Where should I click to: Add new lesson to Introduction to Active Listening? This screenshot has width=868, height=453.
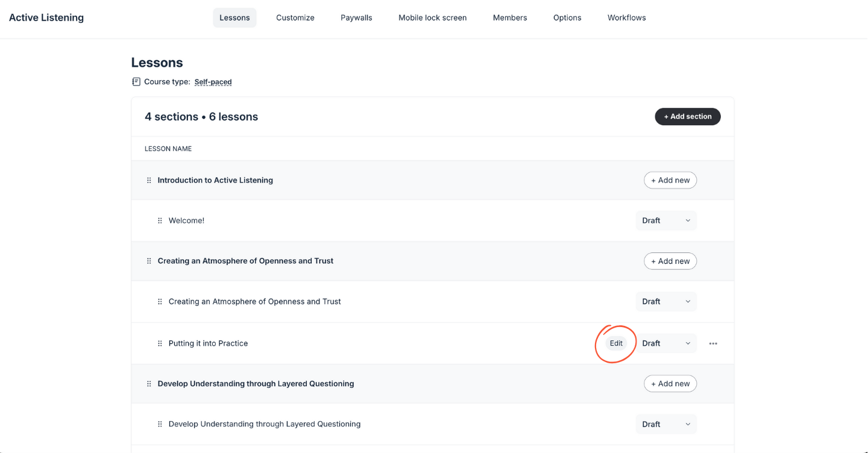coord(670,180)
